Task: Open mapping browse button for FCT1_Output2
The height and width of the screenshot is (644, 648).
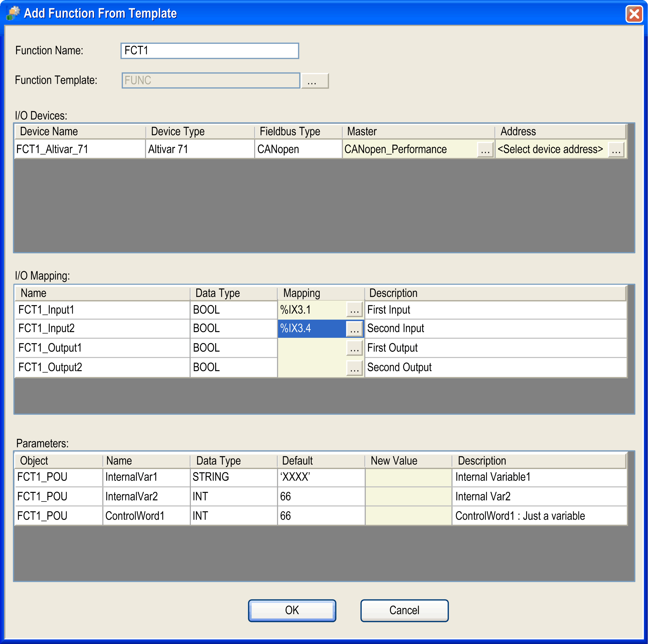Action: [355, 368]
